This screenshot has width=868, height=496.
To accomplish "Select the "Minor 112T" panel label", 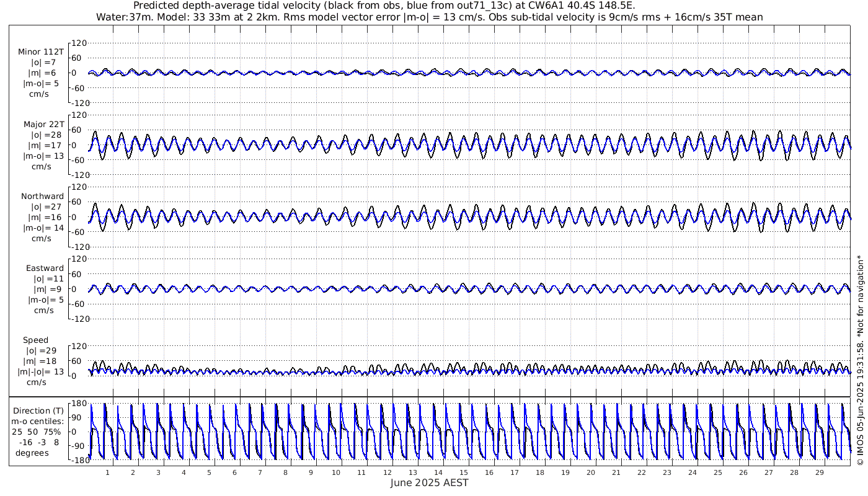I will point(41,51).
